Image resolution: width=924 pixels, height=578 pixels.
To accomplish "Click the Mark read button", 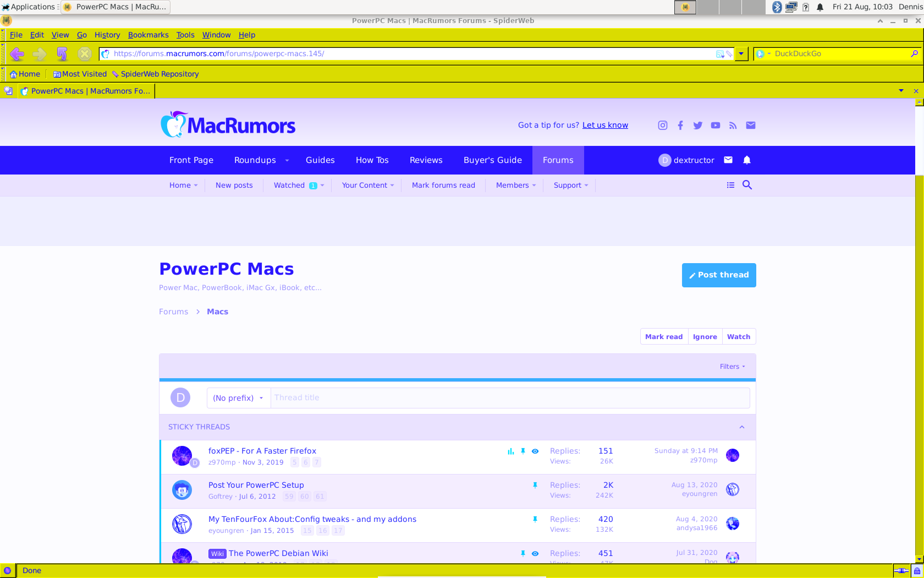I will (664, 337).
